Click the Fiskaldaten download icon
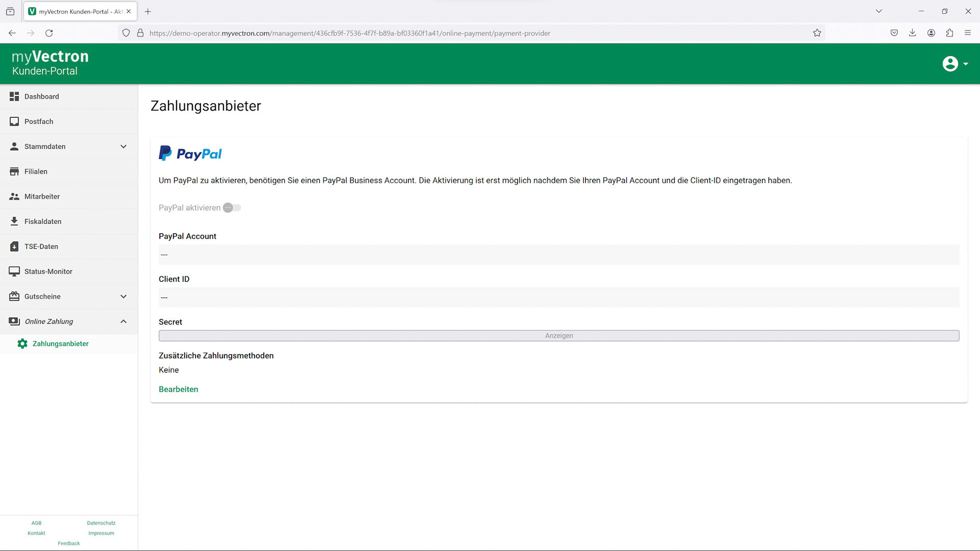The height and width of the screenshot is (551, 980). point(14,221)
